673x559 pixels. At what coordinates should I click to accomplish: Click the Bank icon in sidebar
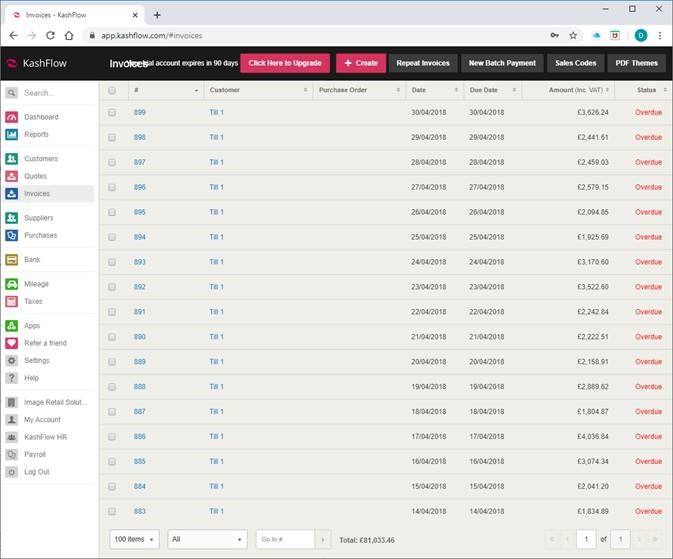tap(12, 260)
